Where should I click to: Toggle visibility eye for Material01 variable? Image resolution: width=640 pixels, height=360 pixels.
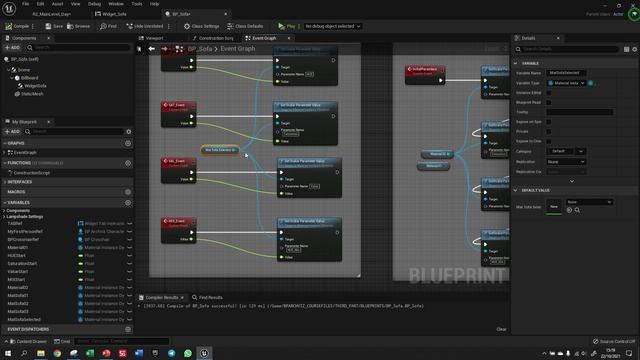click(x=129, y=248)
